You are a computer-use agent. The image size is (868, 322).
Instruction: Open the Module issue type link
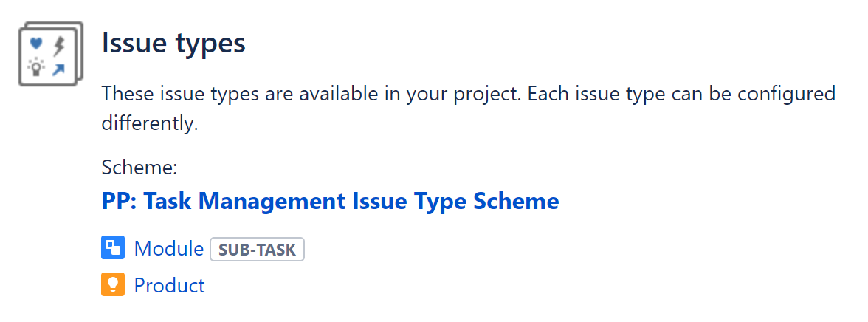click(168, 249)
